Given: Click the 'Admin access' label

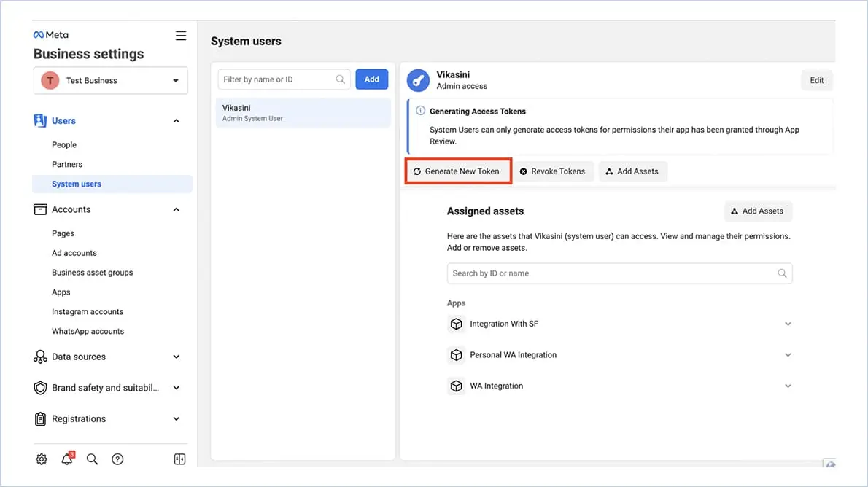Looking at the screenshot, I should (462, 86).
